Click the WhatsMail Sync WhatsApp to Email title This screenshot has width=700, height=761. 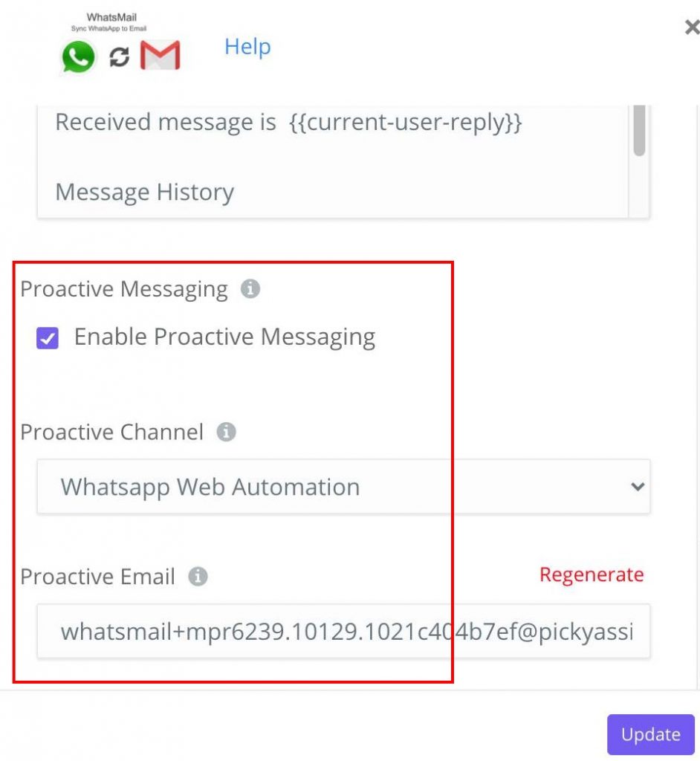coord(110,22)
